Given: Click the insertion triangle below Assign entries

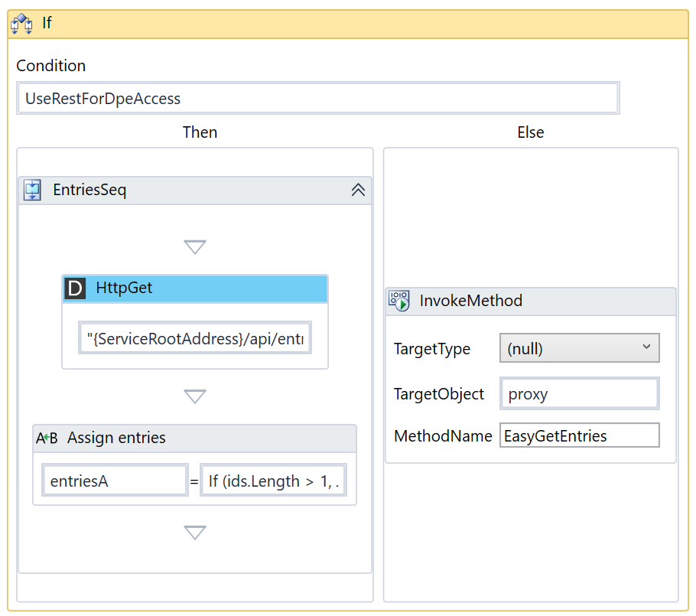Looking at the screenshot, I should 195,533.
